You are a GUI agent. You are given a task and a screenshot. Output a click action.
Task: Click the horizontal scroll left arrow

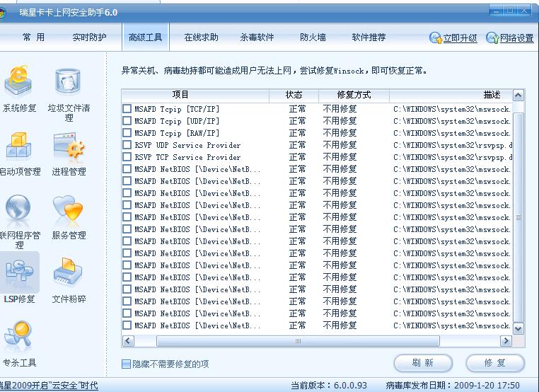[128, 341]
